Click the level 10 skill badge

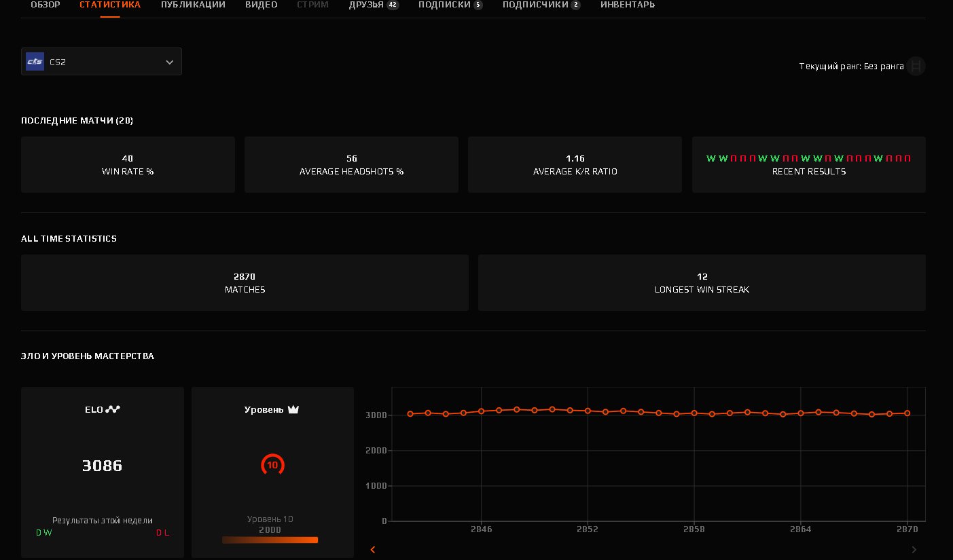point(272,465)
